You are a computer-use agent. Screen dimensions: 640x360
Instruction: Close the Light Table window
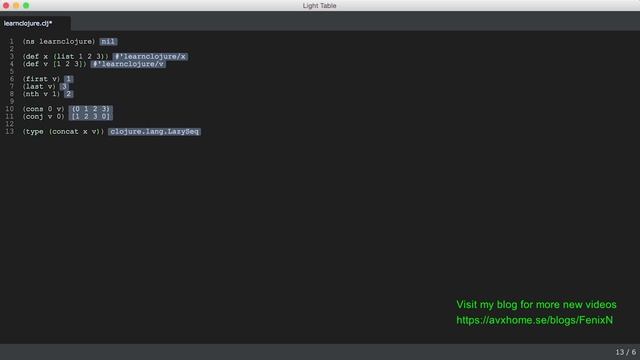tap(6, 5)
